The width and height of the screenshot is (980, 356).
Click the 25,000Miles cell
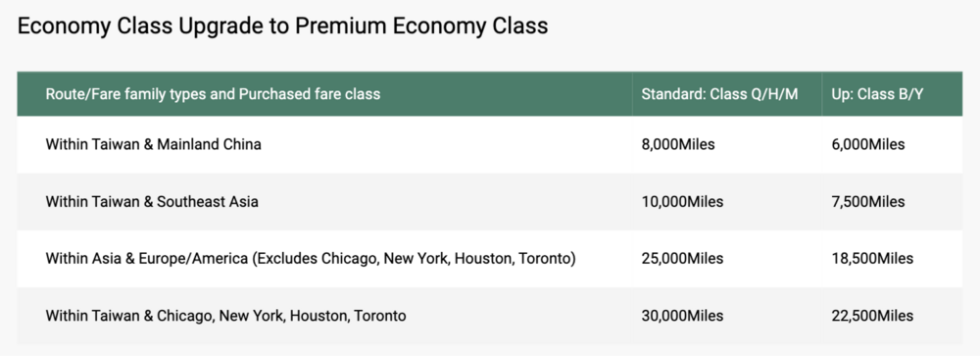click(682, 258)
